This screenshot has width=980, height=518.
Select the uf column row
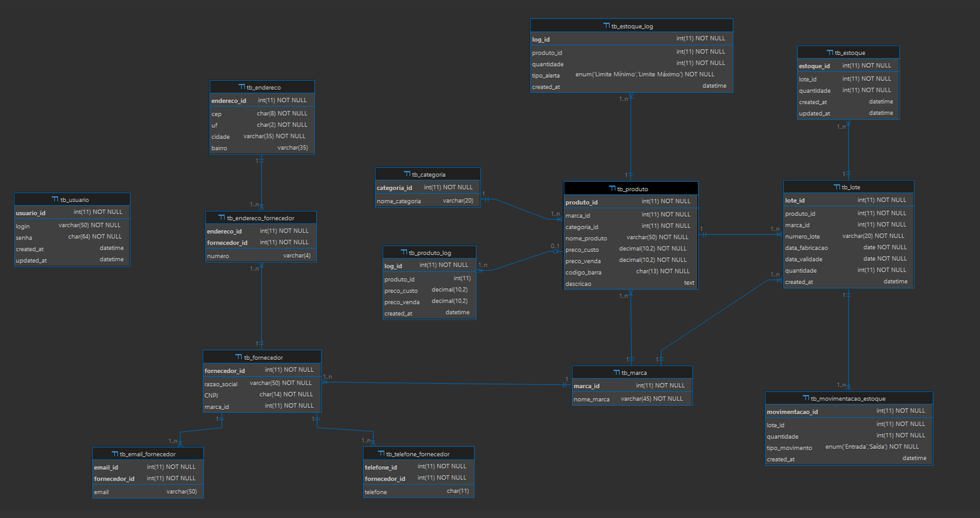(x=262, y=125)
